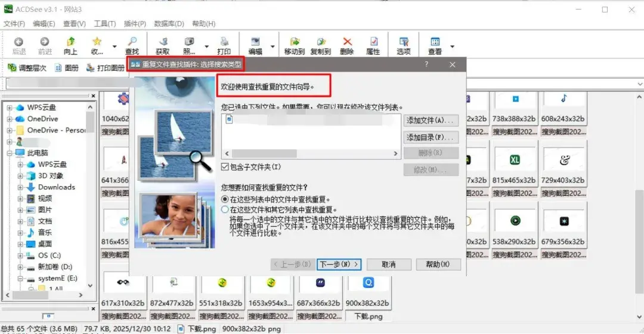
Task: Open the 工具(T) menu
Action: pos(105,24)
